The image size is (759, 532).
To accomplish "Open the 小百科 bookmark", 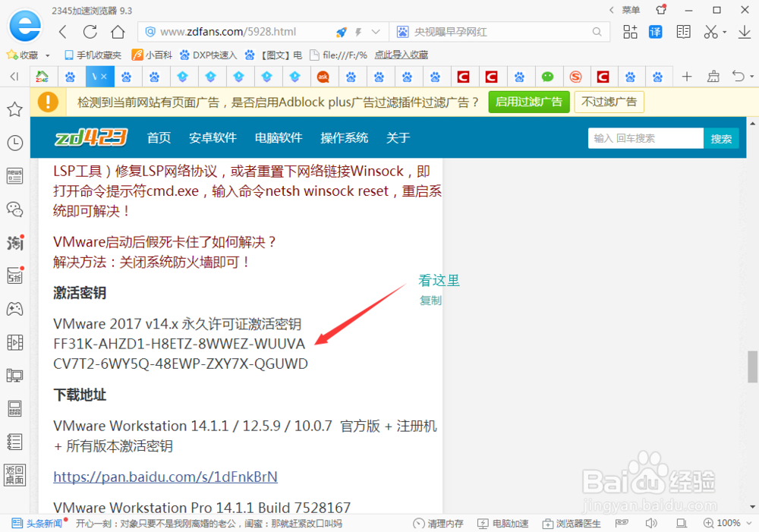I will click(153, 55).
